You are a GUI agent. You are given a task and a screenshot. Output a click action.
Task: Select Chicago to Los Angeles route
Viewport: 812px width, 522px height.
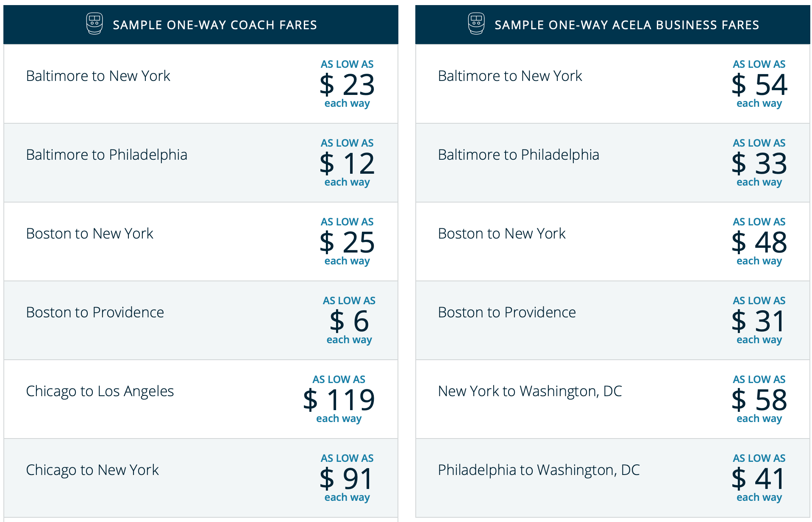tap(100, 391)
